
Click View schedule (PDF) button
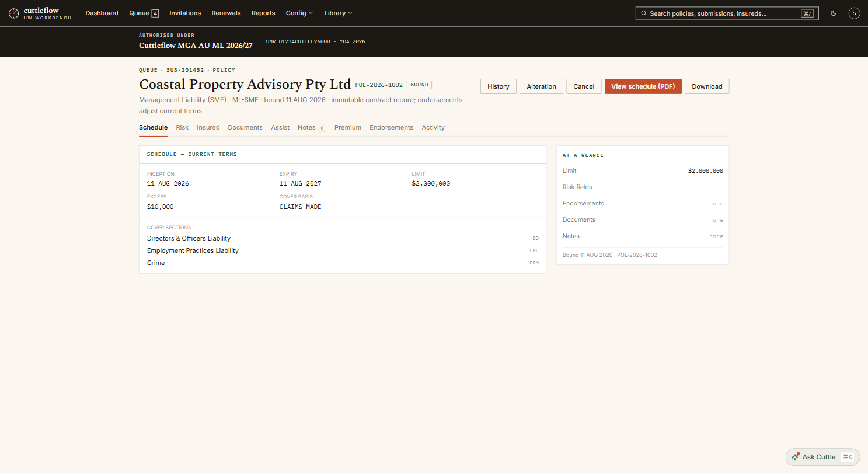[643, 86]
